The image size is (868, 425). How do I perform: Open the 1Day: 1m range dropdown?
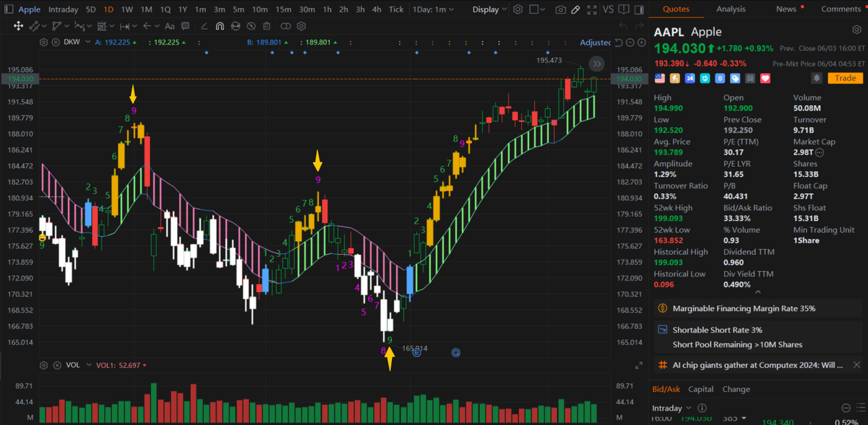coord(433,9)
